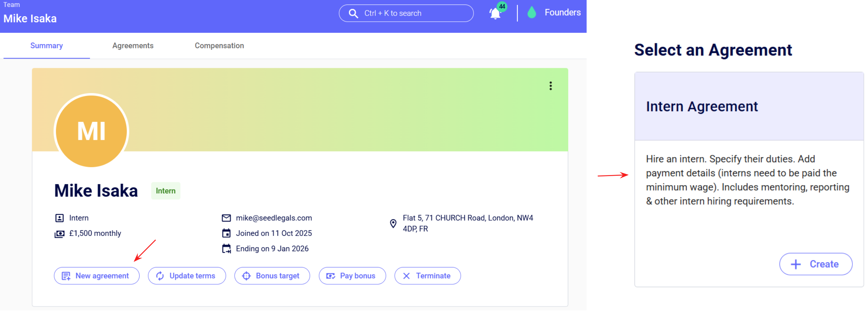The image size is (868, 311).
Task: Switch to the Agreements tab
Action: (x=133, y=46)
